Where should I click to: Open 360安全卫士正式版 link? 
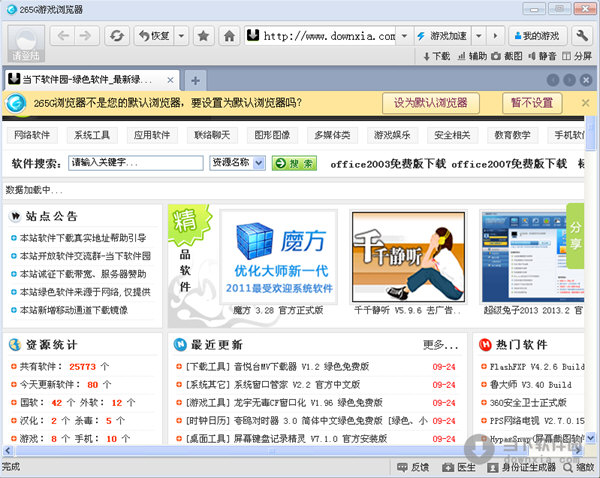(x=528, y=403)
